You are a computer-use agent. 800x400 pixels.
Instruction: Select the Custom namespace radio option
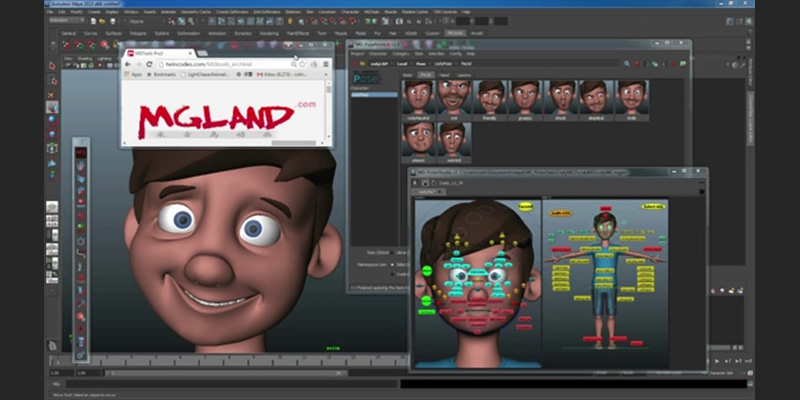(x=392, y=274)
